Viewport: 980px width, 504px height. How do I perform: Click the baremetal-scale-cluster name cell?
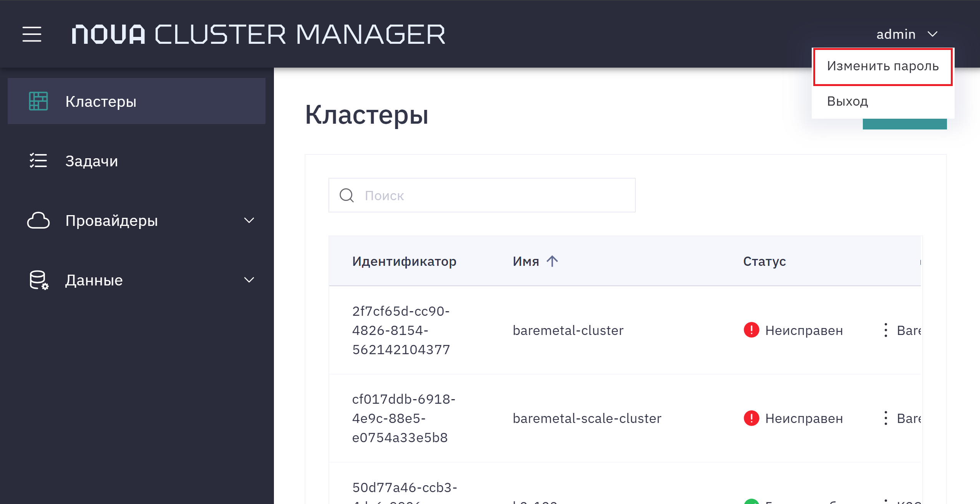[587, 418]
